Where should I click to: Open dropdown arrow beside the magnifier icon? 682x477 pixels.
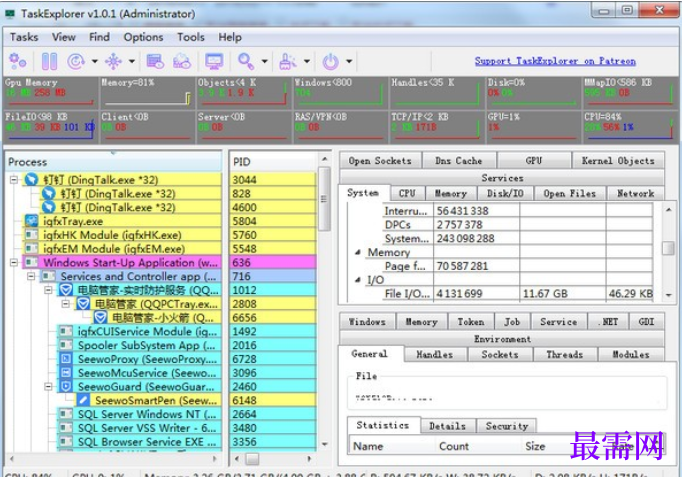tap(264, 61)
